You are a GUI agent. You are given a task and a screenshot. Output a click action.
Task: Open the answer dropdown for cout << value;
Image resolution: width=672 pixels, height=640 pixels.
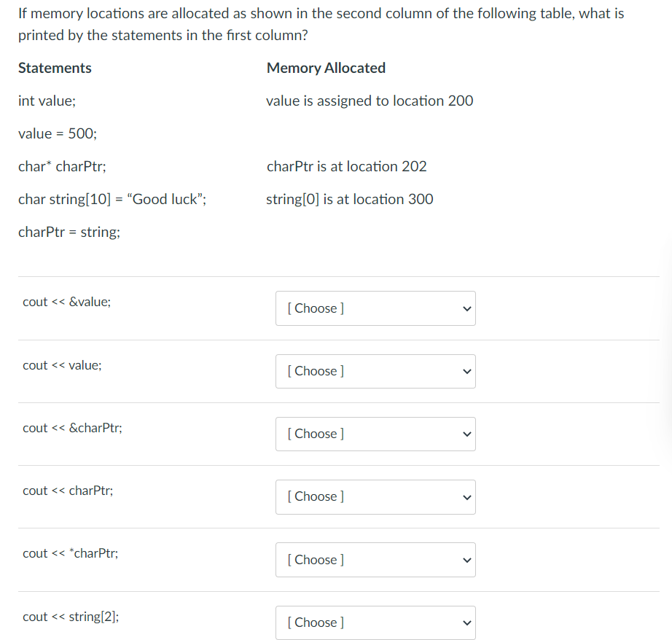[x=375, y=371]
